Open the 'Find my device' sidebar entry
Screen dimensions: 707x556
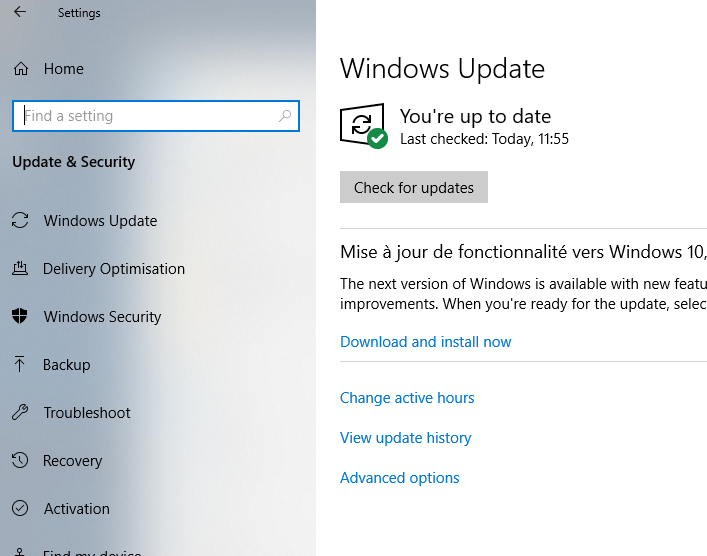92,551
